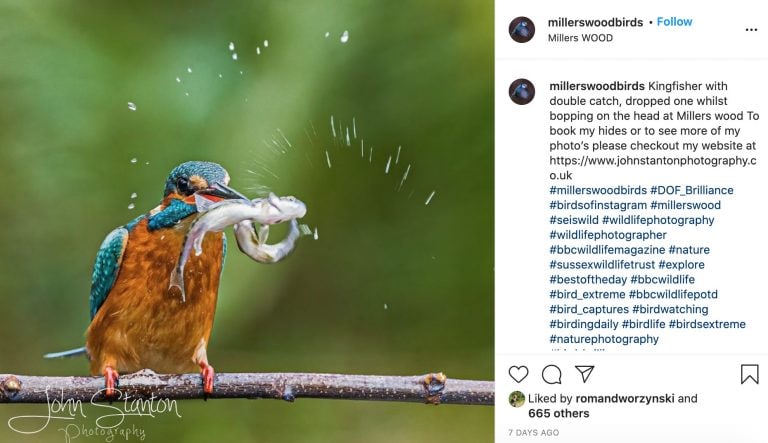Click the caption author's profile avatar
Screen dimensions: 768x443
click(522, 92)
